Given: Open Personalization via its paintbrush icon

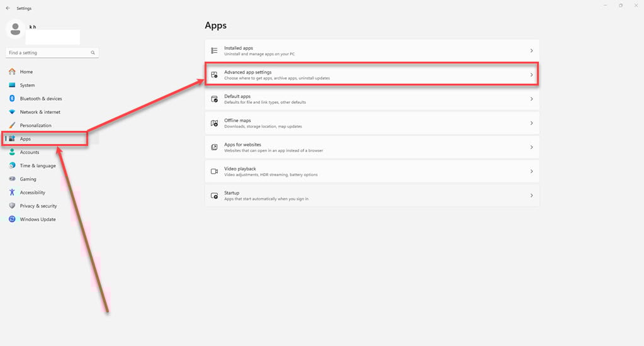Looking at the screenshot, I should coord(12,125).
